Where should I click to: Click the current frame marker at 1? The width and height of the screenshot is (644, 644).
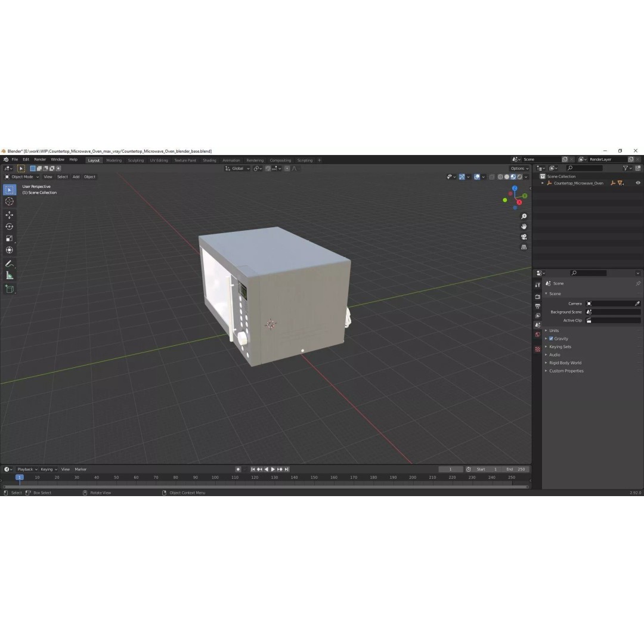[19, 477]
